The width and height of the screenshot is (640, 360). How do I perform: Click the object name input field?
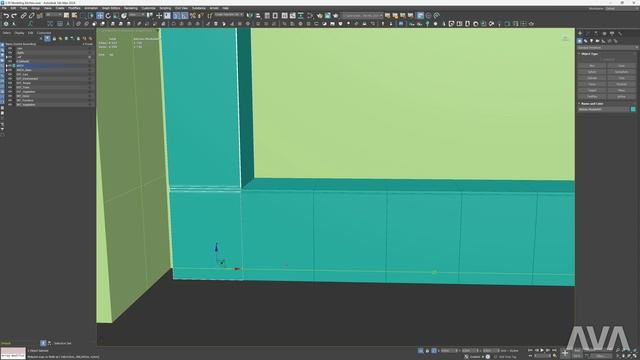pyautogui.click(x=604, y=109)
